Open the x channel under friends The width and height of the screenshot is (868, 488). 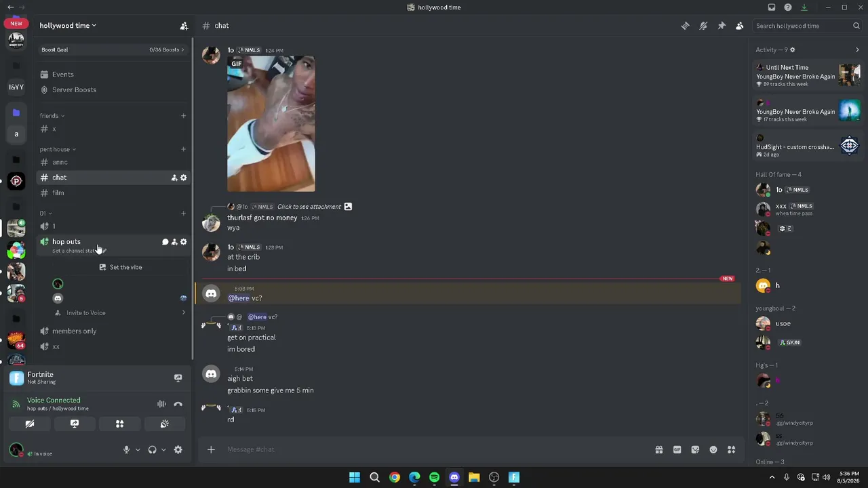(x=113, y=129)
